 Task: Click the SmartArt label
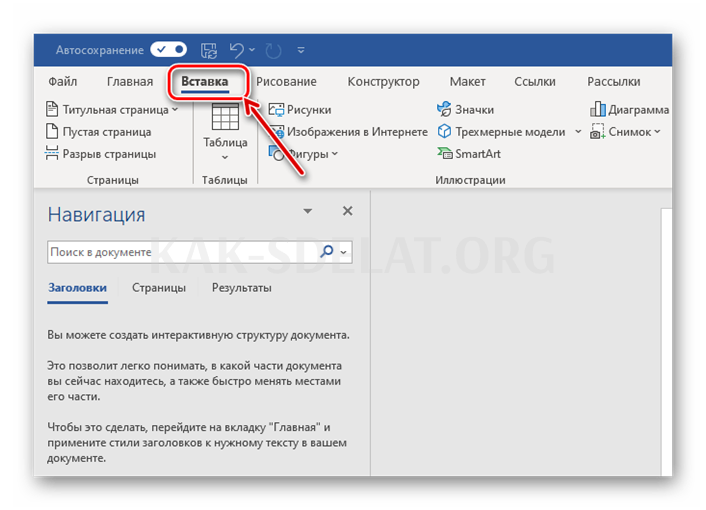click(x=478, y=154)
